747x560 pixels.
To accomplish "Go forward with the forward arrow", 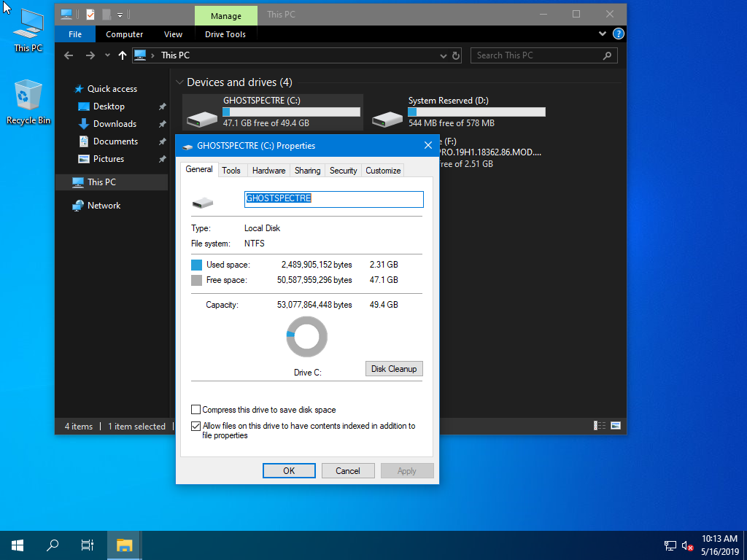I will (90, 55).
